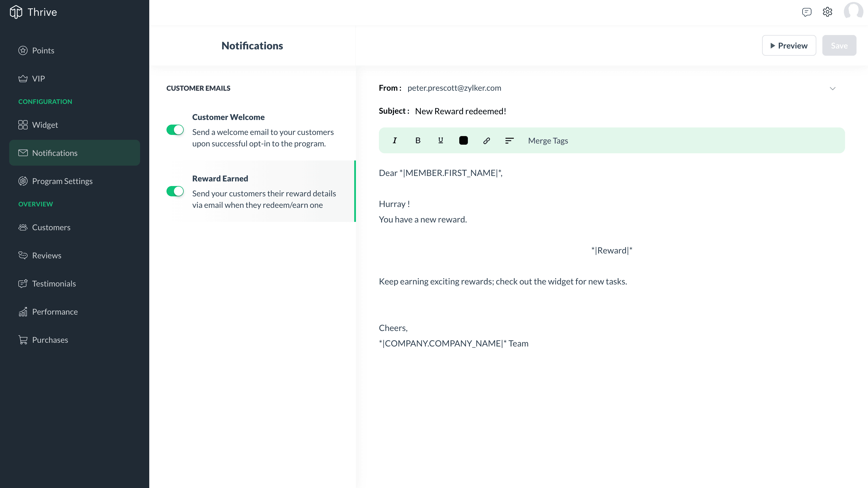The width and height of the screenshot is (868, 488).
Task: Go to Customers in sidebar
Action: coord(51,227)
